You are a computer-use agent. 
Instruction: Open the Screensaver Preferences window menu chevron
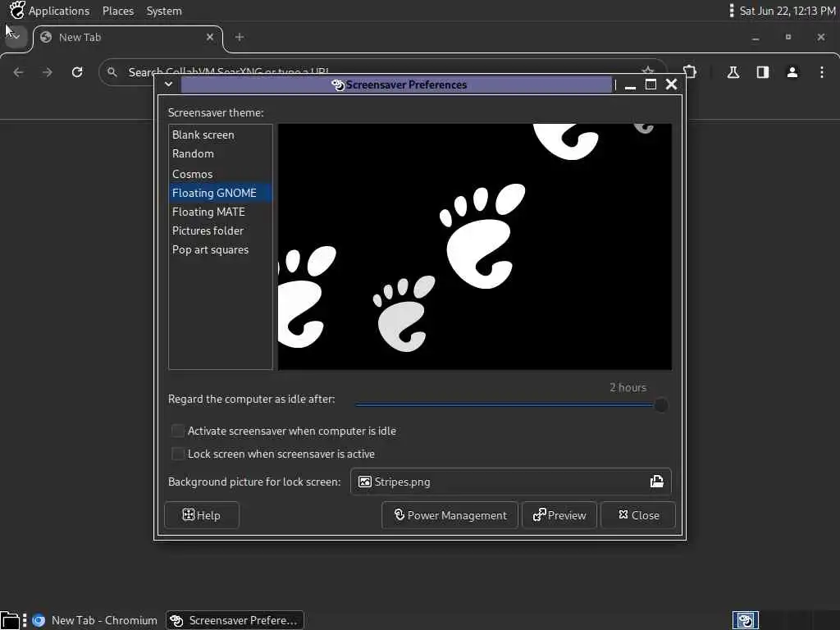coord(168,84)
